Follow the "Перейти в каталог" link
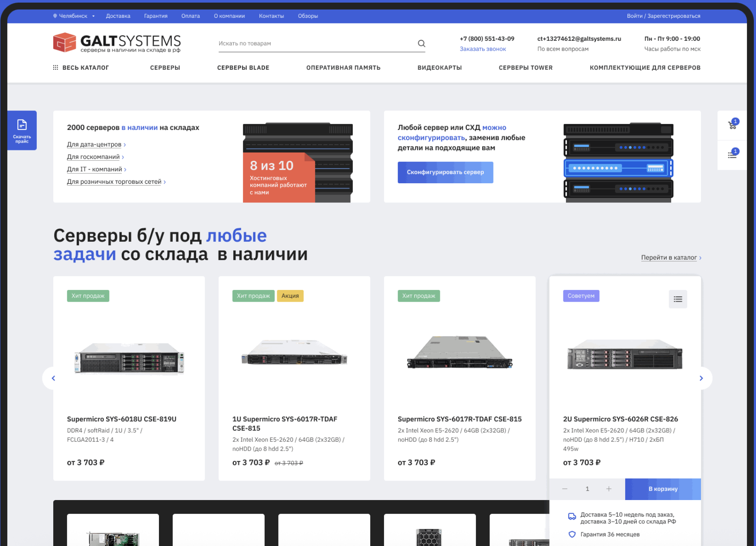This screenshot has height=546, width=756. [x=669, y=257]
